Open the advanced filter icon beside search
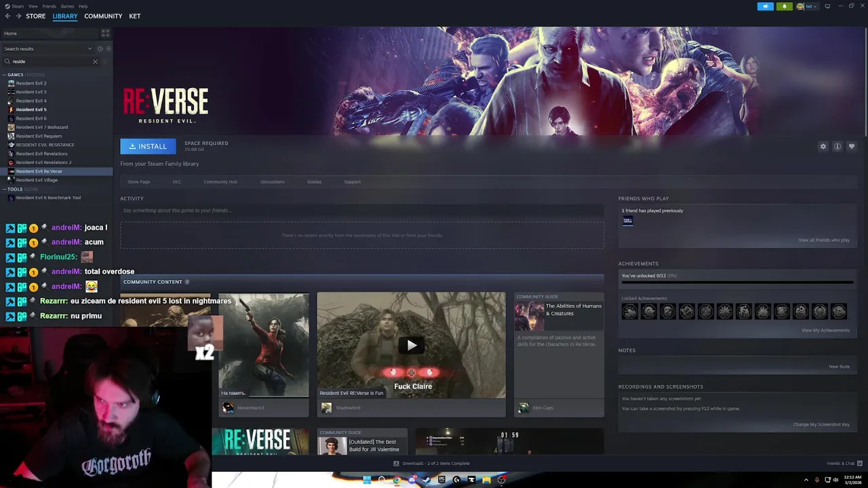This screenshot has height=488, width=868. (x=106, y=62)
